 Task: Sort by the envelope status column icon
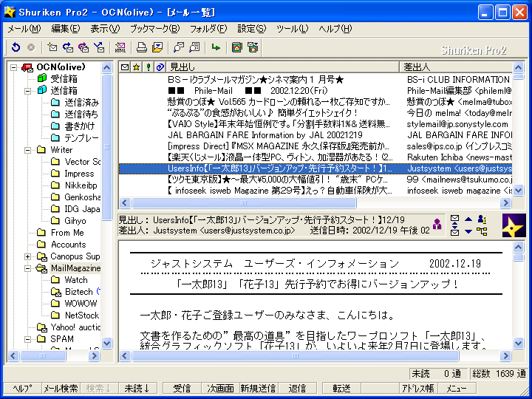click(x=125, y=67)
